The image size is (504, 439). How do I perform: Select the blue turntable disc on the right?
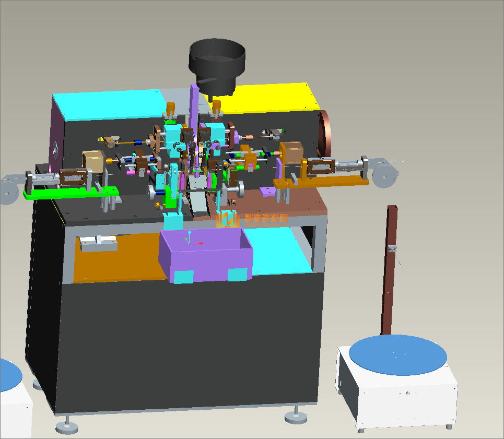[x=398, y=355]
